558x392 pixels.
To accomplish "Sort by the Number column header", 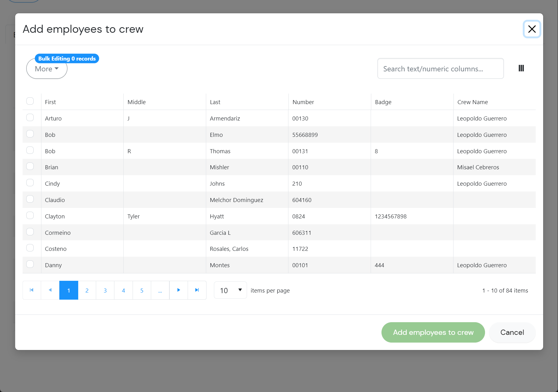I will (303, 102).
